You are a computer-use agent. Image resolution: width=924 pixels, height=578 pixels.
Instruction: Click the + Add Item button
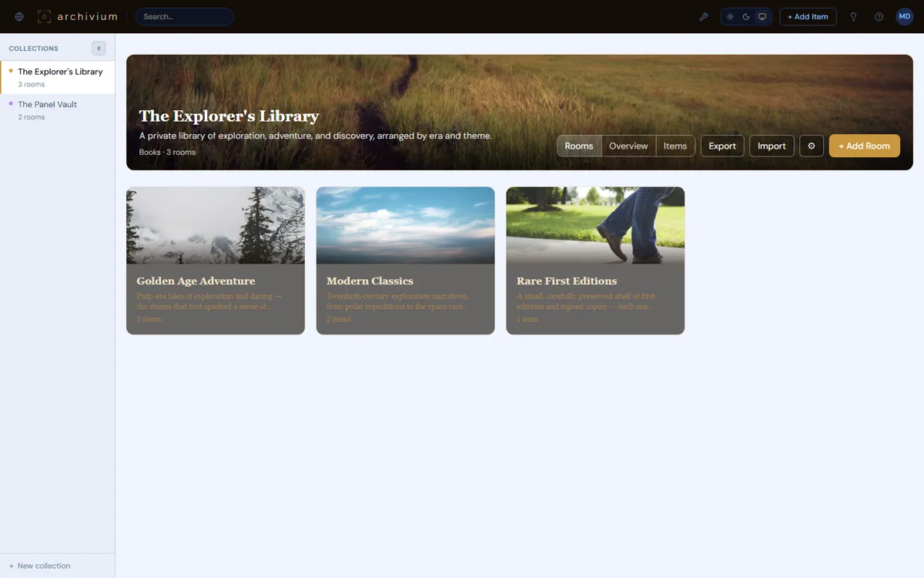(808, 17)
